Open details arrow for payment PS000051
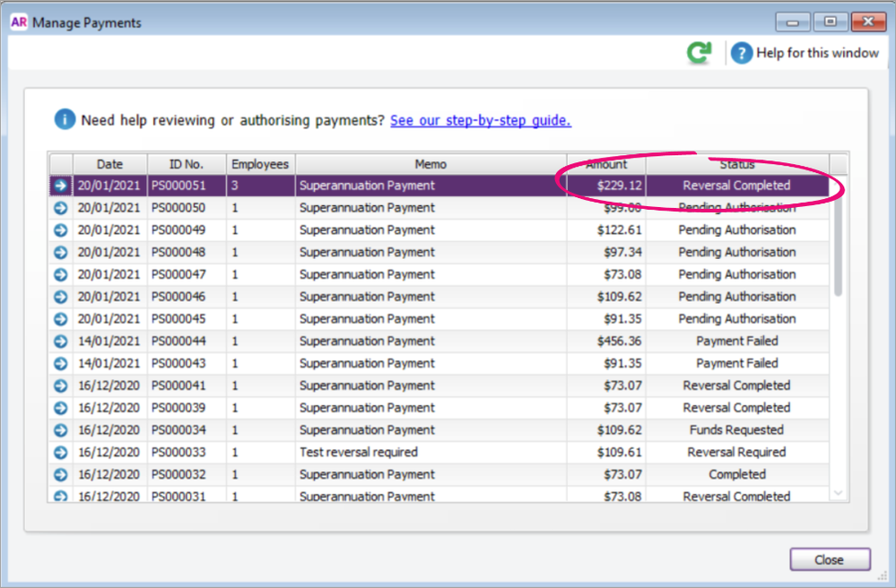Viewport: 896px width, 588px height. [60, 186]
